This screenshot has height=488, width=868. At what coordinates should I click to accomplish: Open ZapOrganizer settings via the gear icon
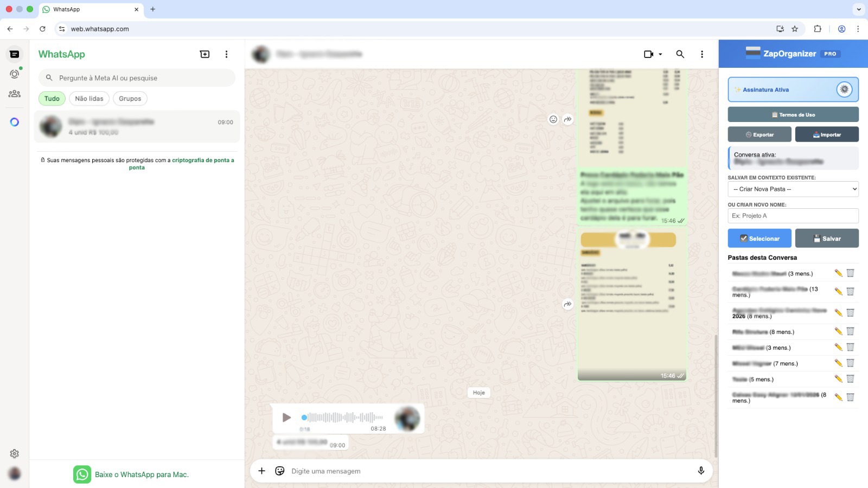pyautogui.click(x=845, y=89)
